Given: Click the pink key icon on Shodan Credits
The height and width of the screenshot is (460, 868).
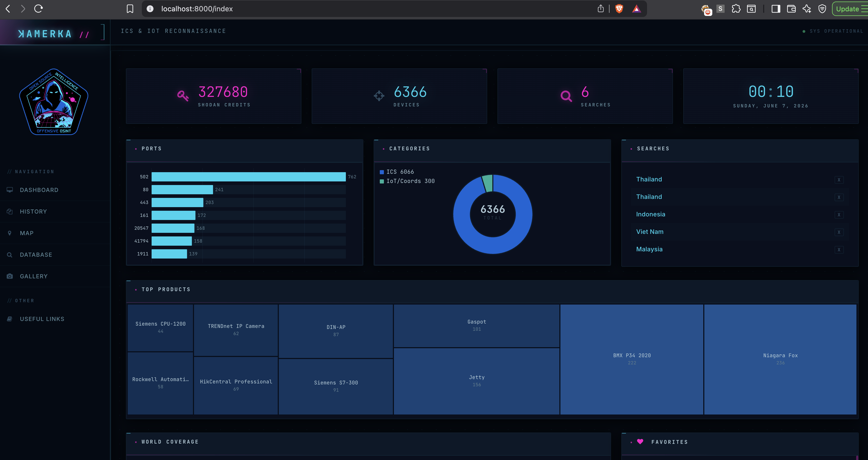Looking at the screenshot, I should click(183, 96).
